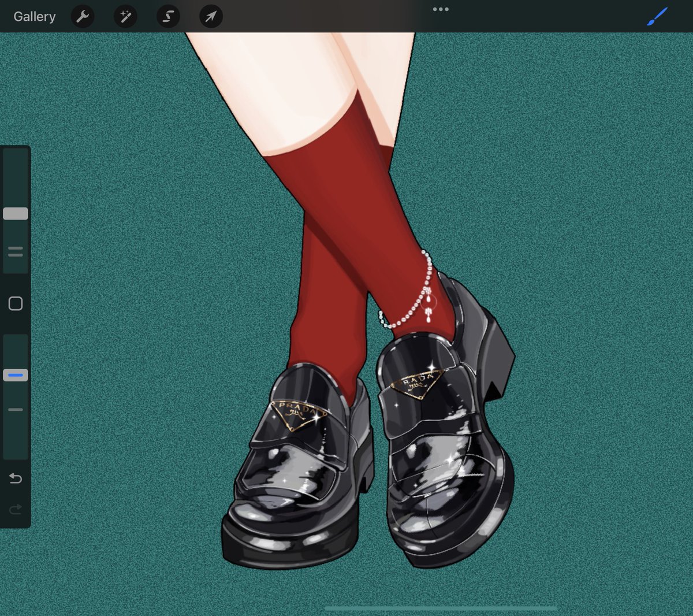Image resolution: width=693 pixels, height=616 pixels.
Task: Tap the three-dot multitasking menu
Action: 441,9
